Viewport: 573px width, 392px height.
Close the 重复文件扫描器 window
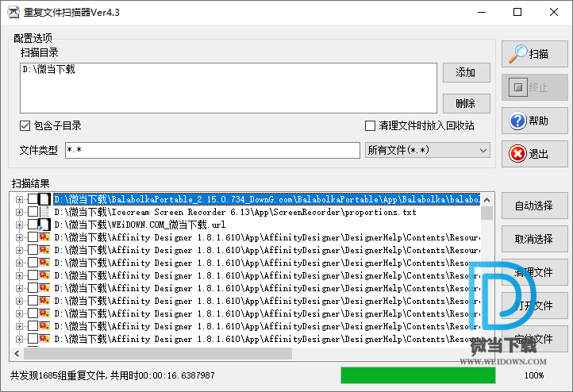554,12
